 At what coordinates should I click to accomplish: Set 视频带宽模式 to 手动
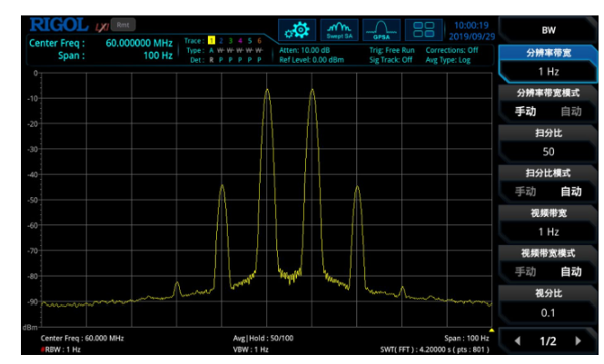click(525, 271)
